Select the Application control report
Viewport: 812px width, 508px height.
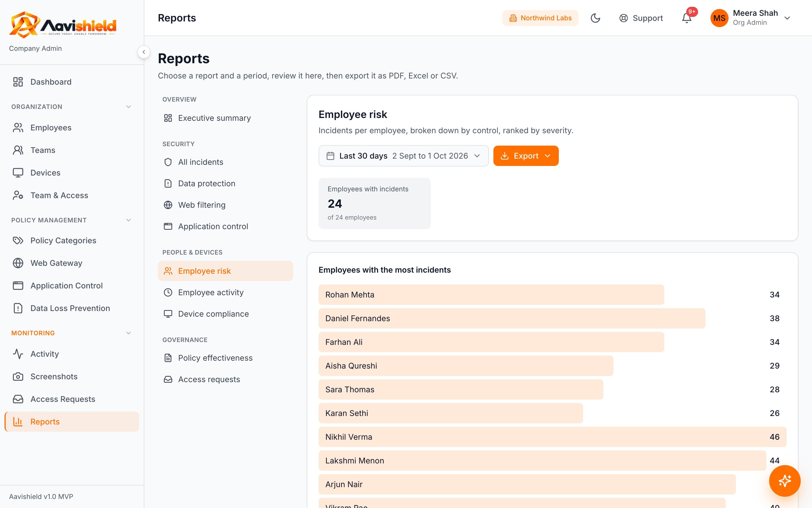(x=225, y=226)
